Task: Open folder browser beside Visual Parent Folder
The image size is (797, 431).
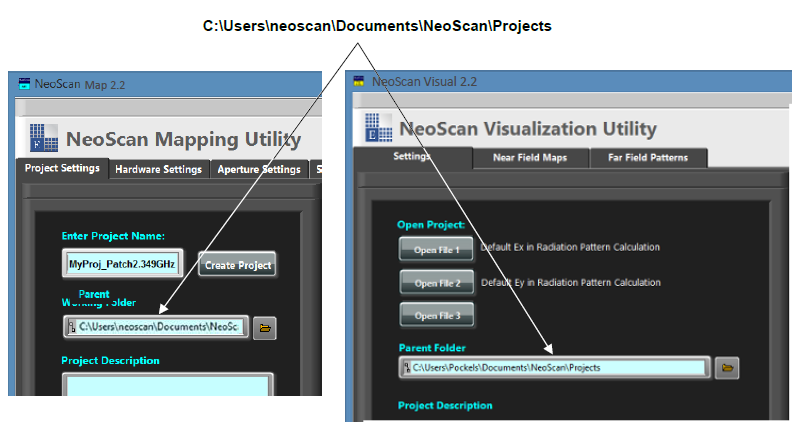Action: 727,367
